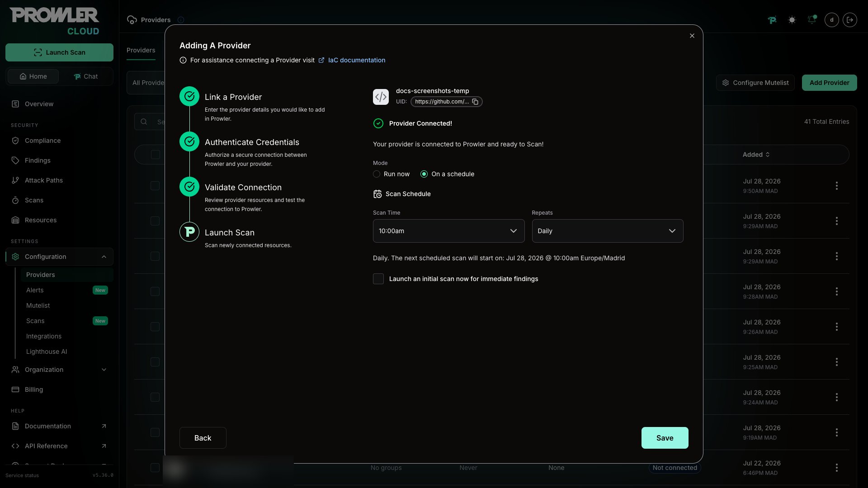Click the Back button
Viewport: 868px width, 488px height.
(x=203, y=438)
